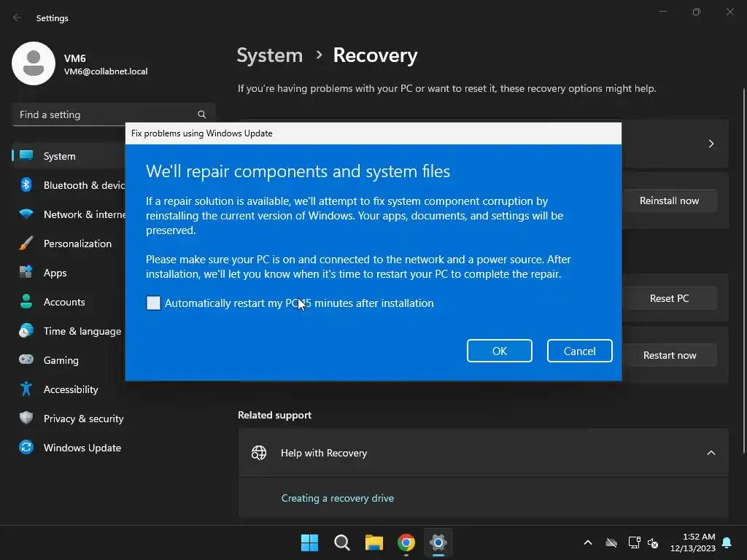The image size is (747, 560).
Task: Open Accounts settings page
Action: tap(69, 302)
